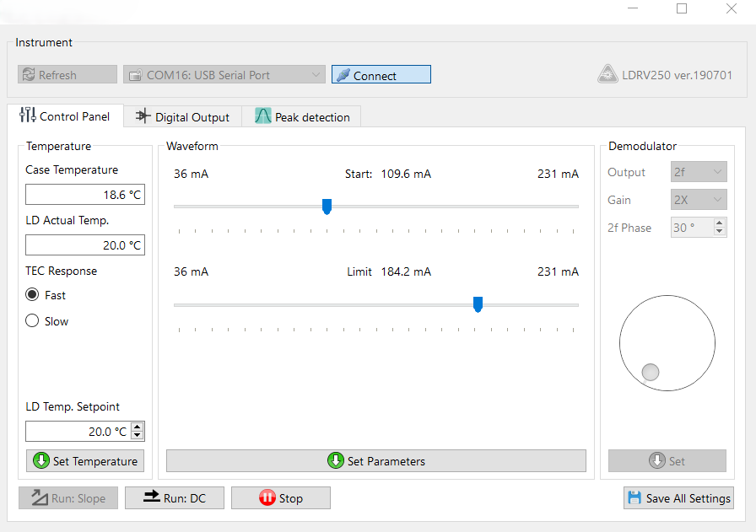Viewport: 756px width, 532px height.
Task: Open the COM16 USB Serial Port dropdown
Action: coord(224,75)
